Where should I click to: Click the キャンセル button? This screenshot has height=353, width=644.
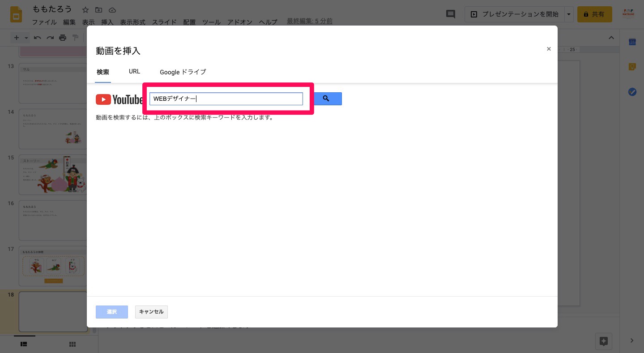point(151,312)
